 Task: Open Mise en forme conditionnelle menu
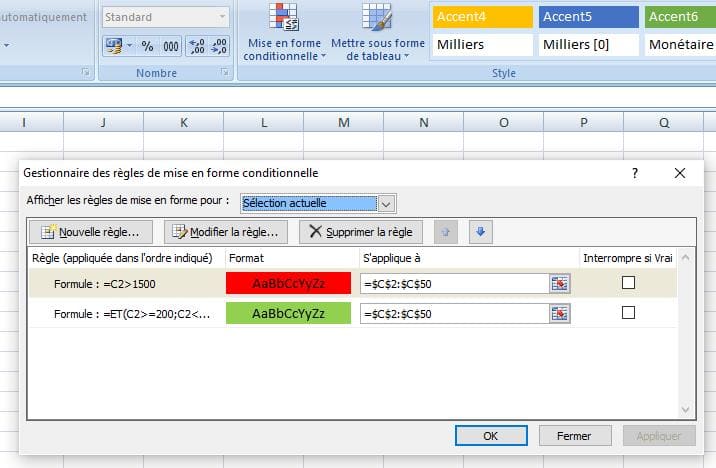284,32
